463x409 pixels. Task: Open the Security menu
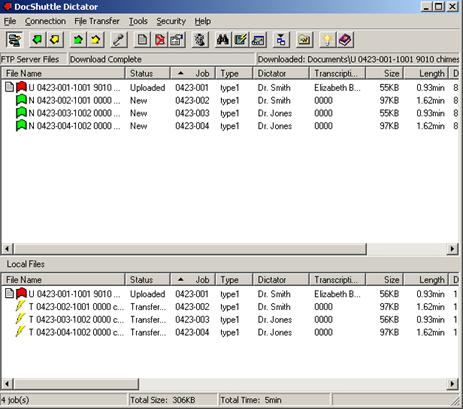pos(171,21)
